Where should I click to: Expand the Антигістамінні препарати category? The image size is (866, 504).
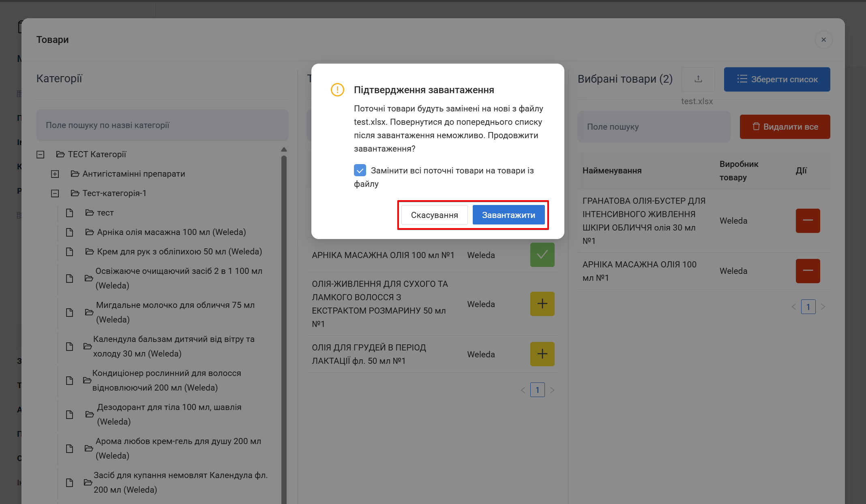click(55, 174)
